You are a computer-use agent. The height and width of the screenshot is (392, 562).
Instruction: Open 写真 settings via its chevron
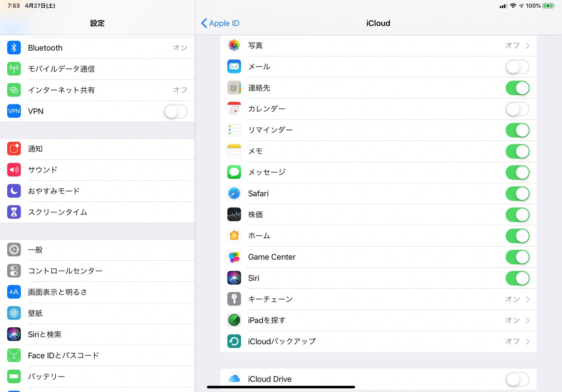tap(528, 45)
